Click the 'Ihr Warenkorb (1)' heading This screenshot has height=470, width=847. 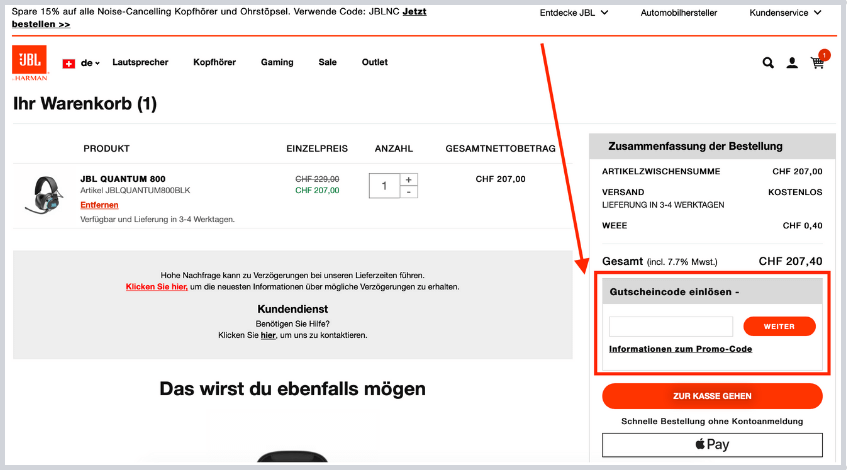click(x=85, y=104)
